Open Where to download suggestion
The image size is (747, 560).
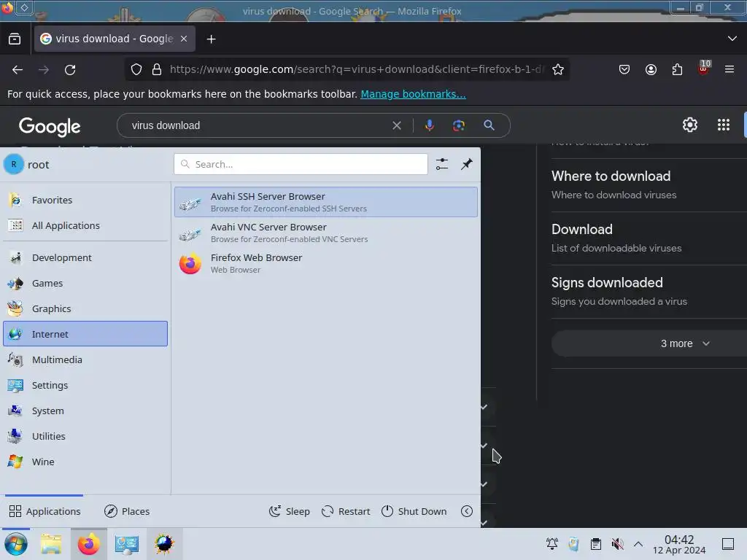(x=649, y=185)
